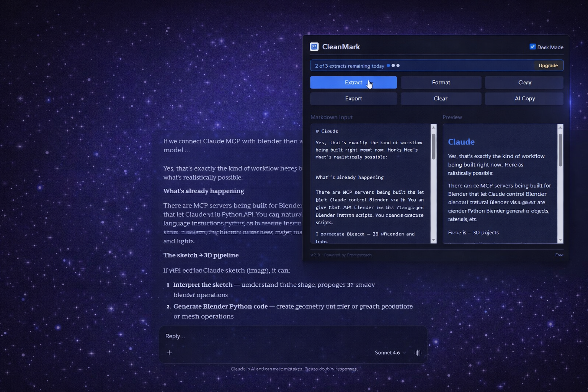588x392 pixels.
Task: Toggle the Dark Made checkbox
Action: (x=532, y=46)
